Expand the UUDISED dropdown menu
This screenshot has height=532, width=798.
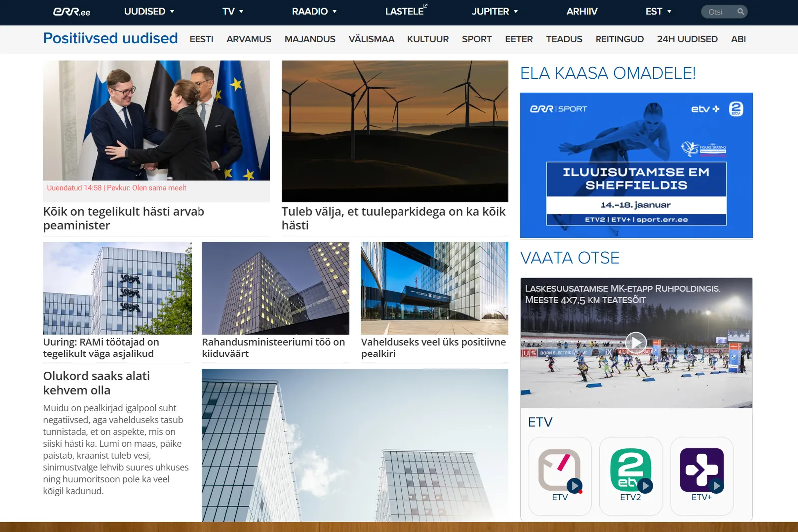[149, 11]
